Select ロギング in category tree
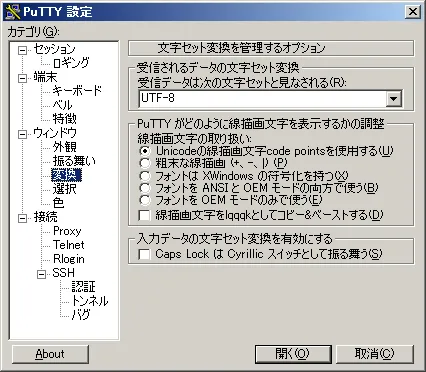This screenshot has width=426, height=372. (x=71, y=63)
